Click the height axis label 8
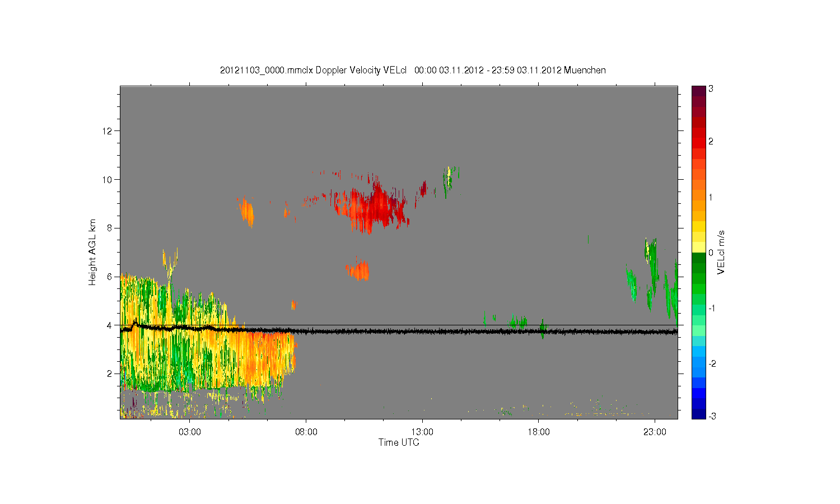840x504 pixels. 110,228
